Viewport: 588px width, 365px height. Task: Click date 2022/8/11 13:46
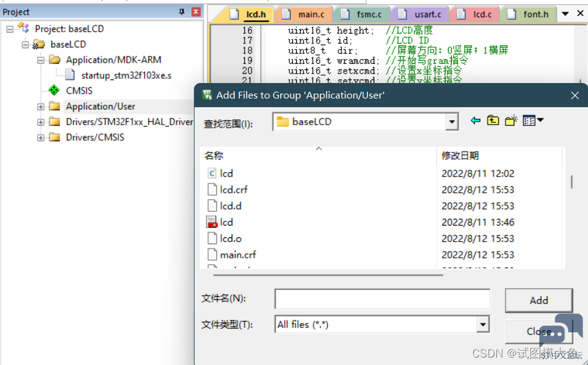click(x=478, y=222)
